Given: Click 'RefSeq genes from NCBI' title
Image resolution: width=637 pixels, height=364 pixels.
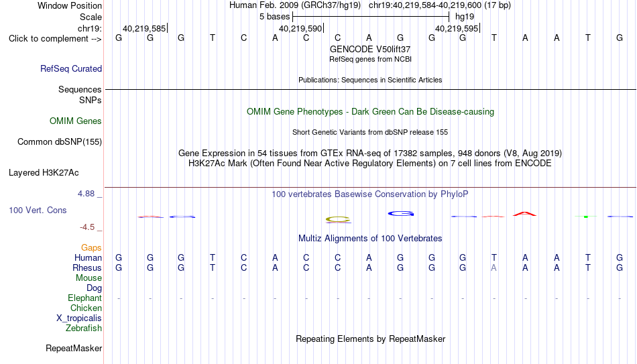Looking at the screenshot, I should (x=370, y=59).
